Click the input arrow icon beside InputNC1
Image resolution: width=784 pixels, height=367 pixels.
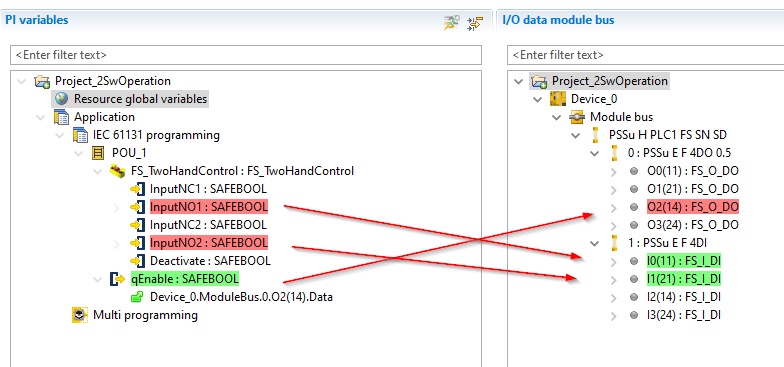(x=137, y=189)
